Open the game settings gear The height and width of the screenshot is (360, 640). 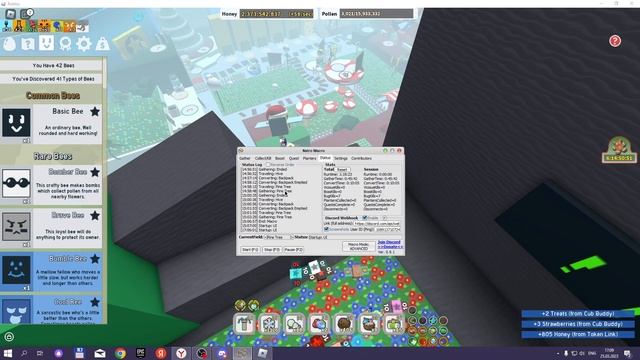coord(84,43)
